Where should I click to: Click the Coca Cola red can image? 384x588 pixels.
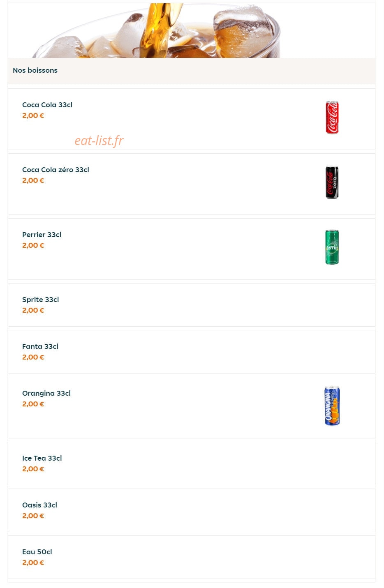332,118
